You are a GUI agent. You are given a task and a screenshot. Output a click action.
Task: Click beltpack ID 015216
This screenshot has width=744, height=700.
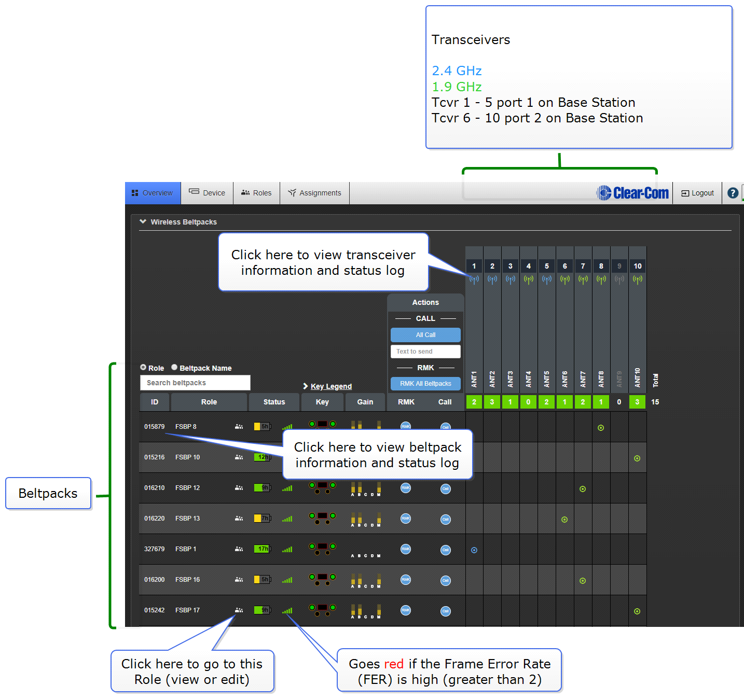click(154, 457)
